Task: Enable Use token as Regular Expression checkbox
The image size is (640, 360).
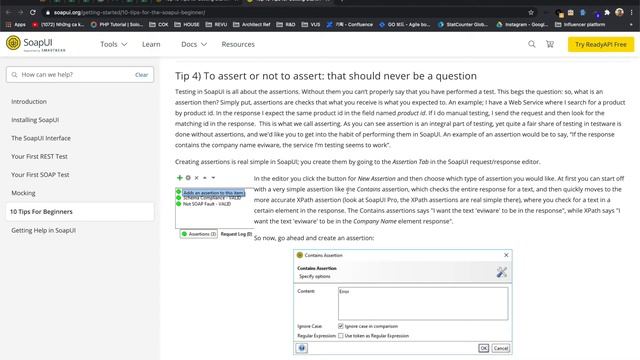Action: 340,336
